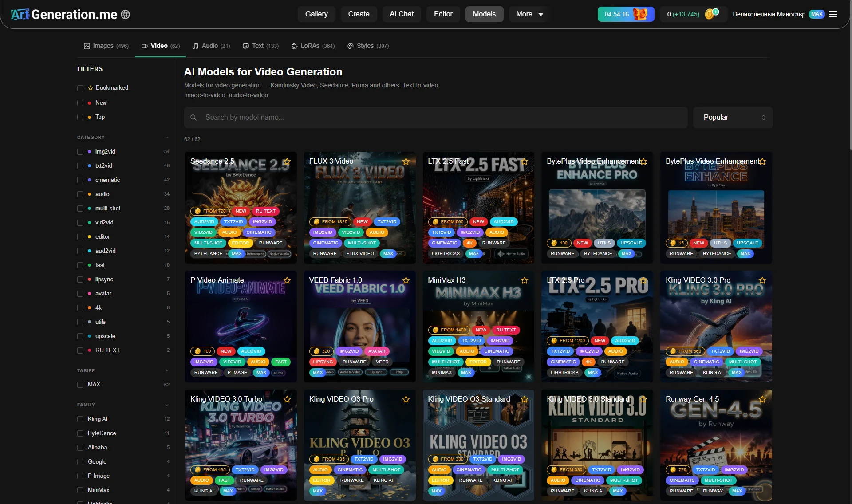This screenshot has height=504, width=852.
Task: Star the BytePlus Video Enhancement card priced 15
Action: 762,161
